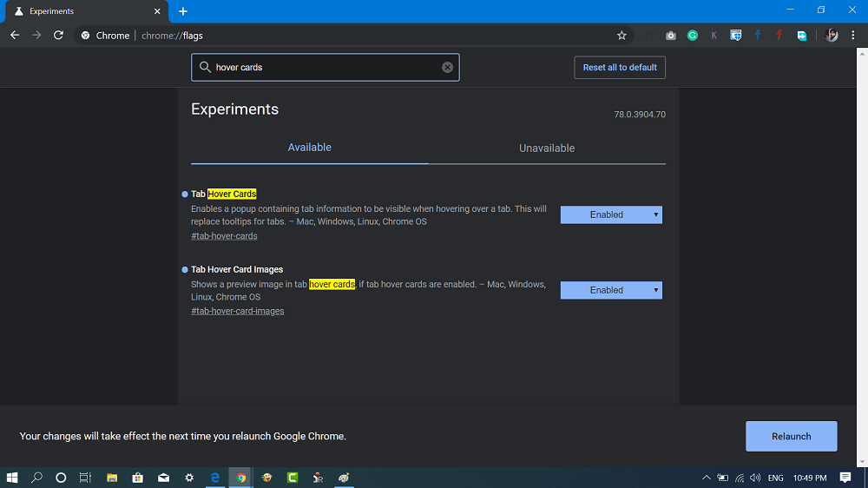
Task: Open File Explorer from the taskbar
Action: coord(112,478)
